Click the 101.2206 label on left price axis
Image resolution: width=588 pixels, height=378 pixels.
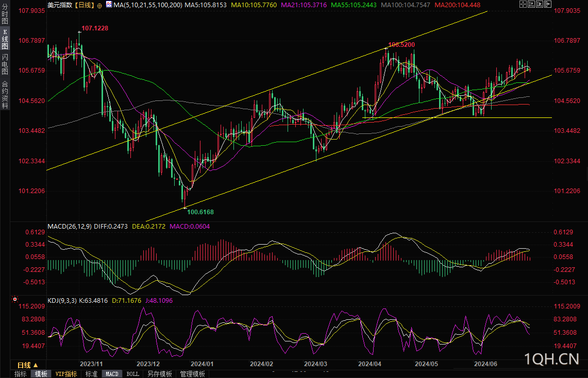tap(32, 191)
